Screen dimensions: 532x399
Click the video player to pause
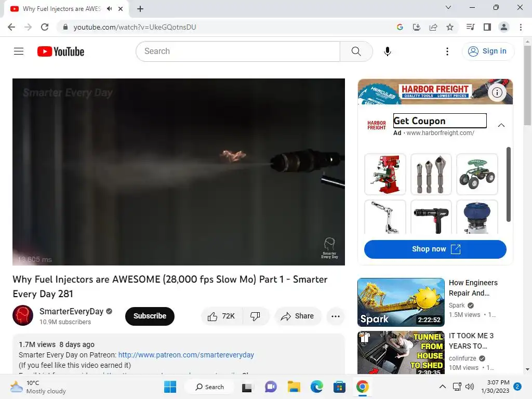pyautogui.click(x=179, y=171)
